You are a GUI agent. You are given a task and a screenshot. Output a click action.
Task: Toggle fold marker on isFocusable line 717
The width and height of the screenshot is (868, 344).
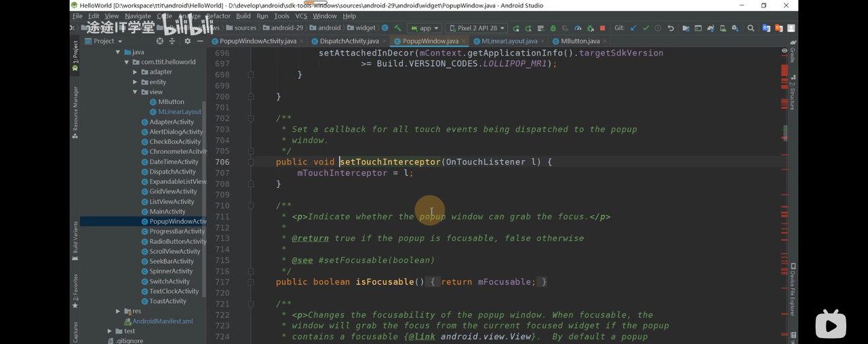251,282
